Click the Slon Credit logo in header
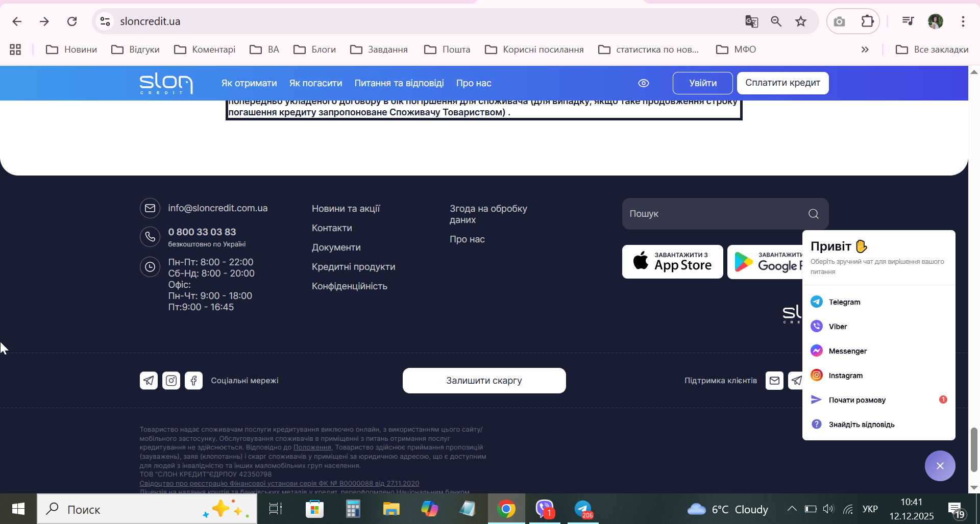The height and width of the screenshot is (524, 980). 166,83
